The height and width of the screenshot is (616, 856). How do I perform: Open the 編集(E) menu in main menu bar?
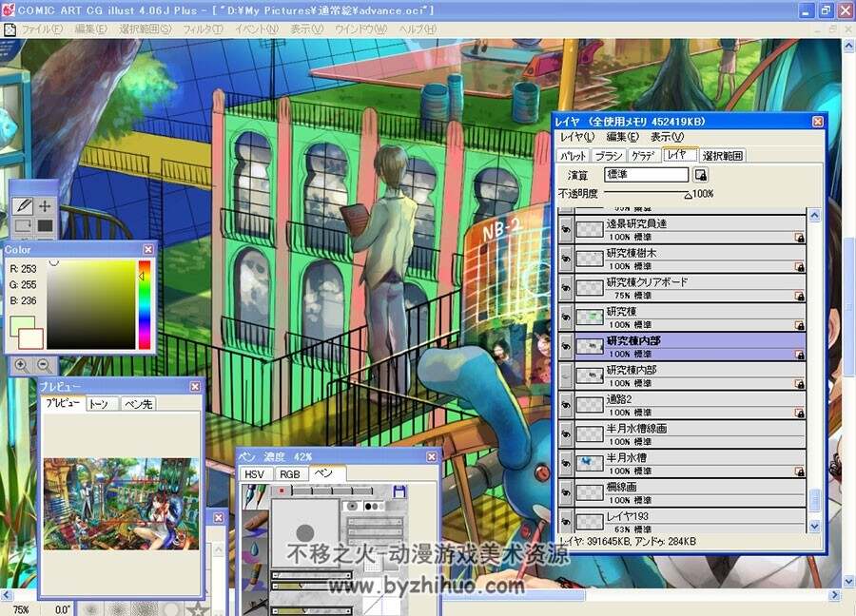(x=90, y=29)
